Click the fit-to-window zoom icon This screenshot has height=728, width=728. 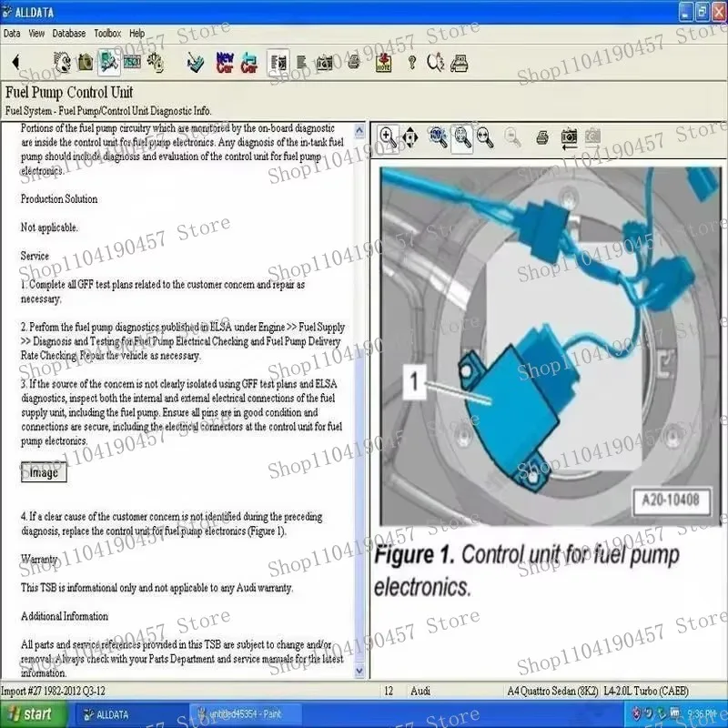point(462,138)
